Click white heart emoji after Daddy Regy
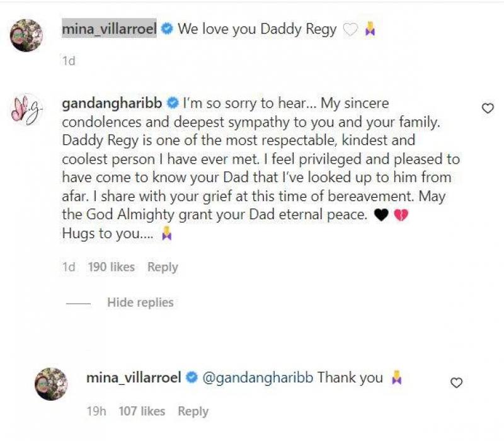The height and width of the screenshot is (441, 504). 350,30
